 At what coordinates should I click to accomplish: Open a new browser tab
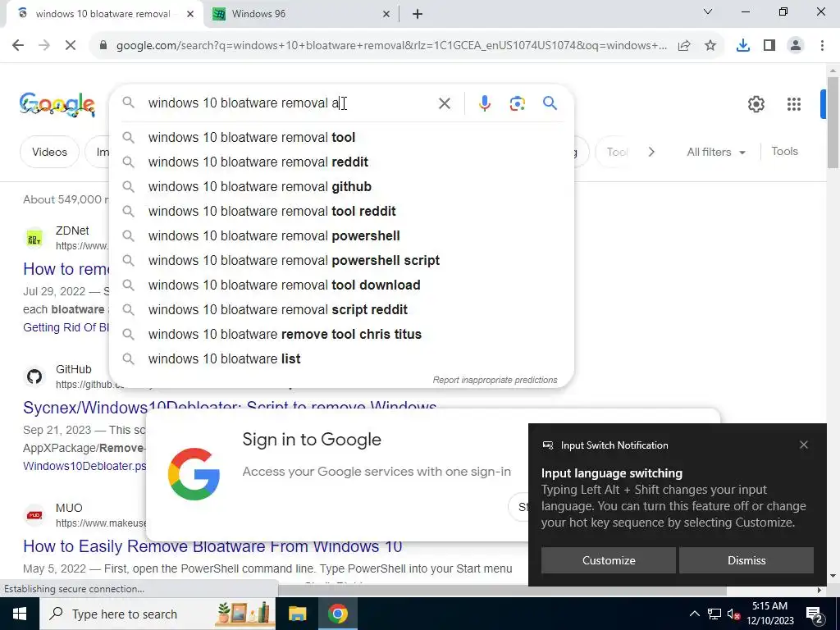(418, 14)
